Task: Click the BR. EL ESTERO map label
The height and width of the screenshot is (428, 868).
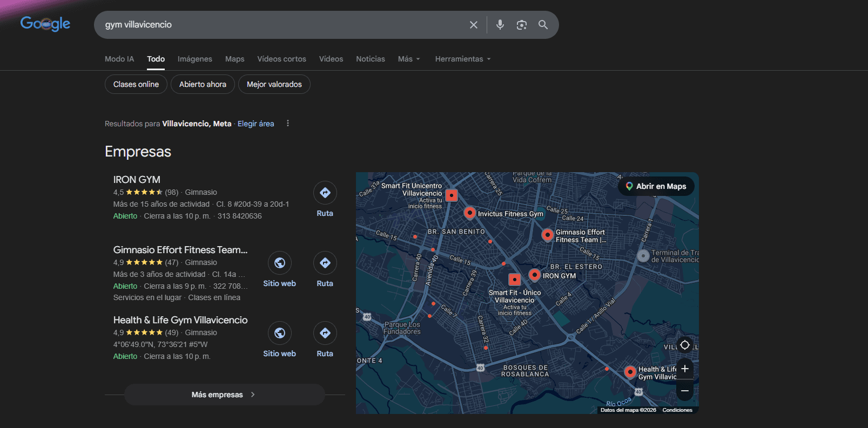Action: [x=576, y=267]
